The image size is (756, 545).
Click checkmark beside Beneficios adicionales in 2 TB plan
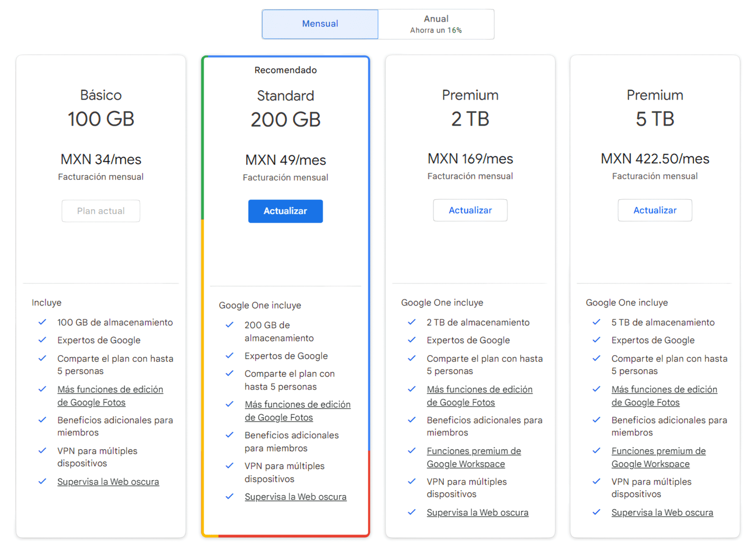tap(412, 419)
